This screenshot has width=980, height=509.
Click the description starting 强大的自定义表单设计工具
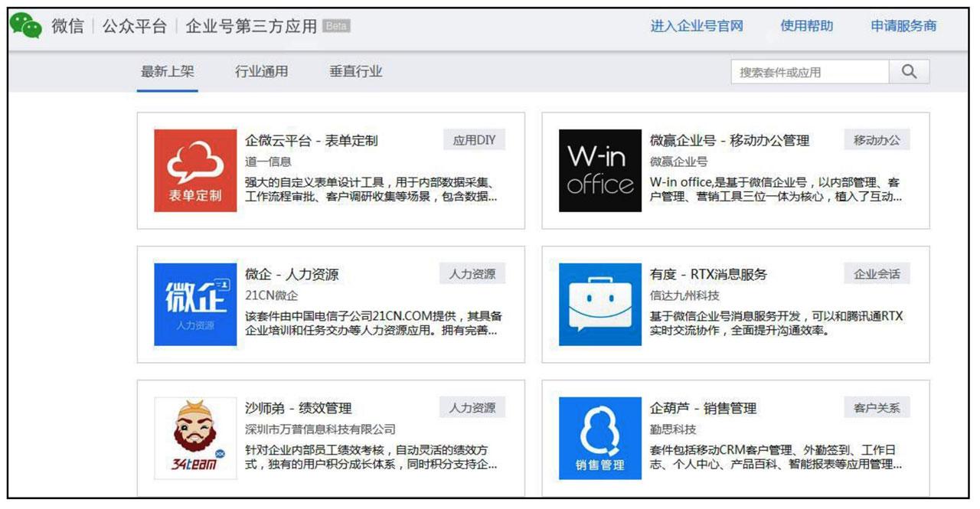373,190
